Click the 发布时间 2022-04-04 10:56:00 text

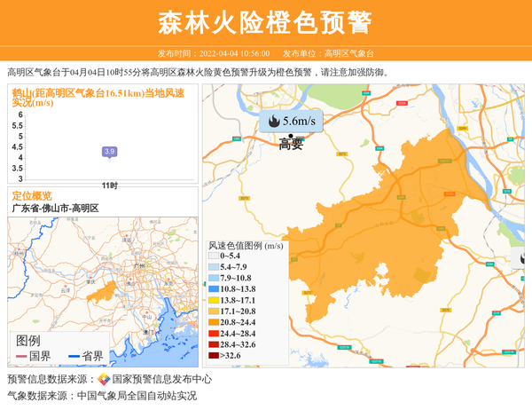[214, 53]
